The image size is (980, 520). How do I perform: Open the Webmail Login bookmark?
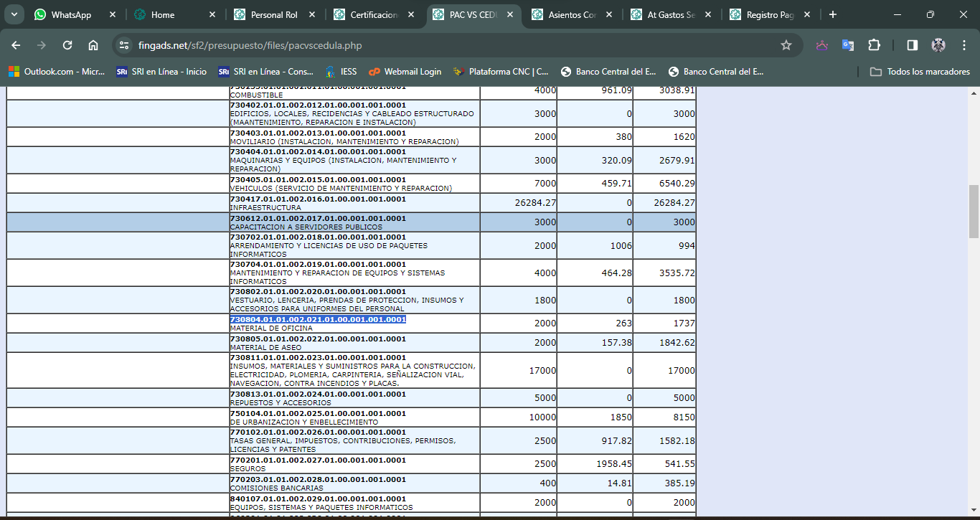(x=405, y=72)
